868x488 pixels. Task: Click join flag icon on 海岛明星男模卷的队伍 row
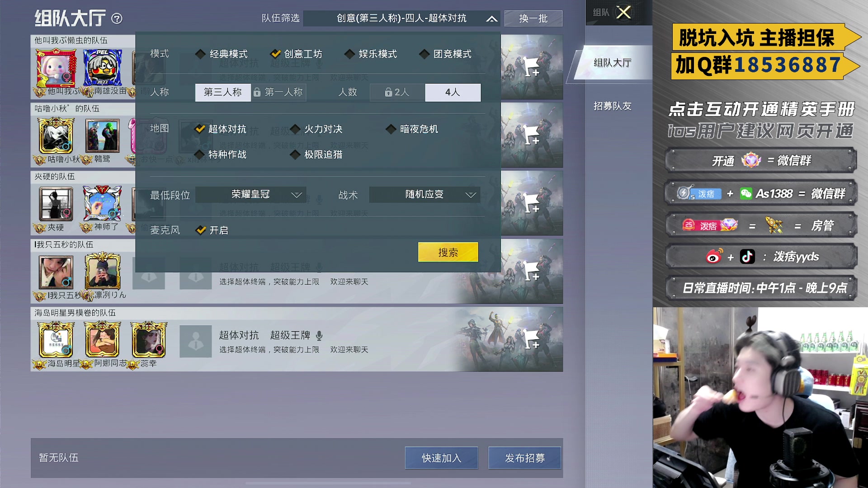pyautogui.click(x=532, y=339)
